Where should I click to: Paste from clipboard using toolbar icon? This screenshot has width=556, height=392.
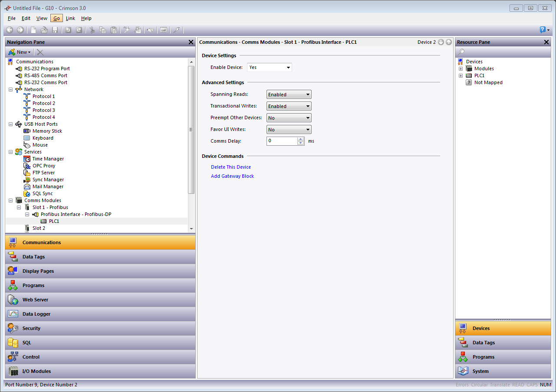pyautogui.click(x=114, y=30)
